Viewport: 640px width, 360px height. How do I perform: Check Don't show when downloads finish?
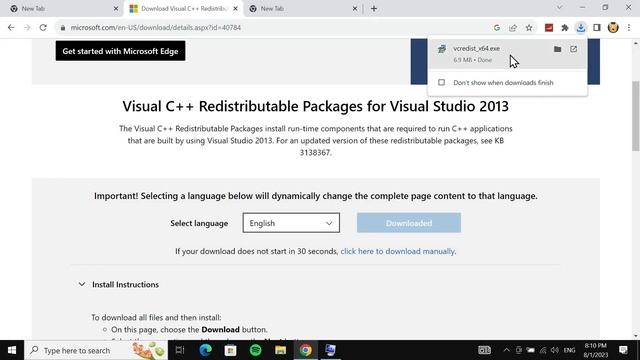click(442, 82)
